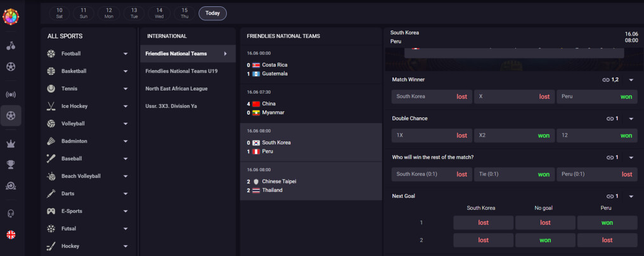Viewport: 644px width, 256px height.
Task: Change language via UK flag icon
Action: pos(11,234)
